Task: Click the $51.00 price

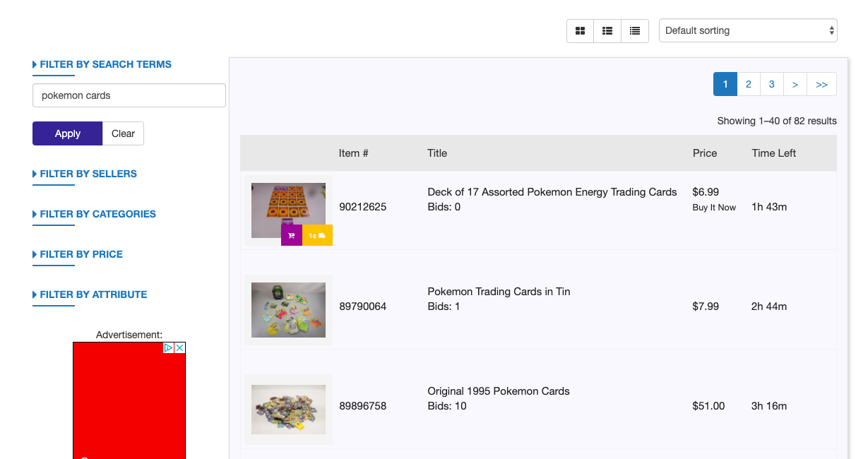Action: coord(708,406)
